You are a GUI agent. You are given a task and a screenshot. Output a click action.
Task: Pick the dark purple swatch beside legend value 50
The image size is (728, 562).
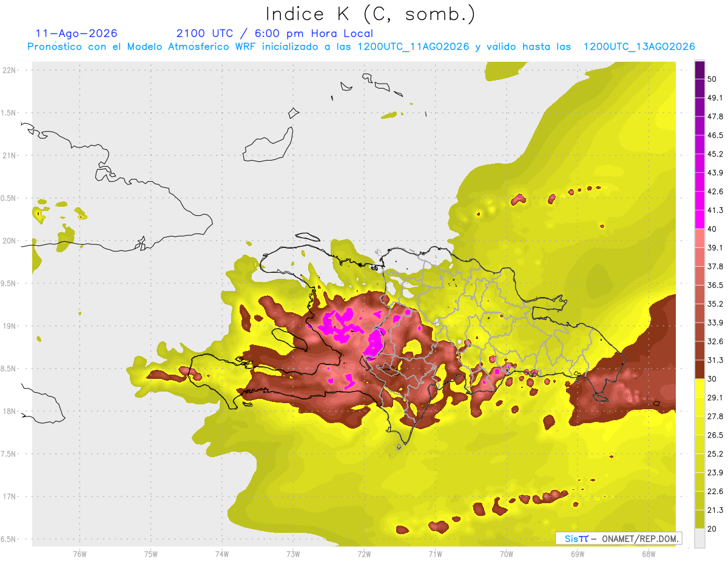[x=699, y=70]
